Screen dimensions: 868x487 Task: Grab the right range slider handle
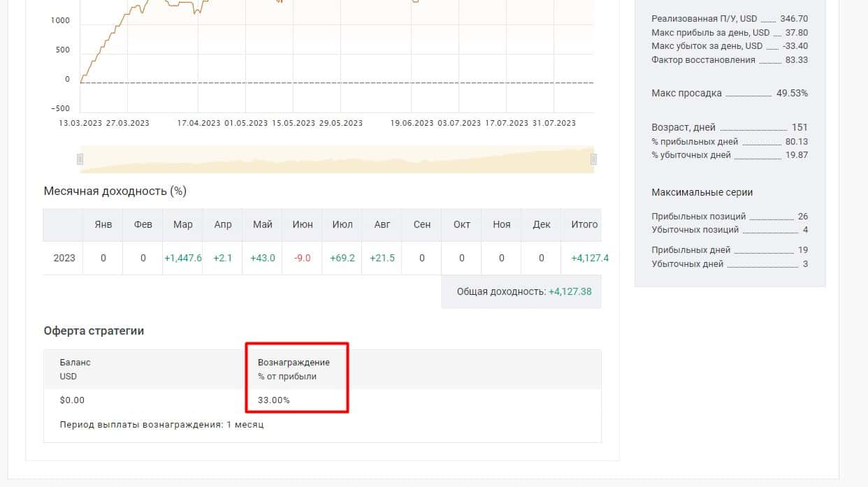pyautogui.click(x=594, y=159)
